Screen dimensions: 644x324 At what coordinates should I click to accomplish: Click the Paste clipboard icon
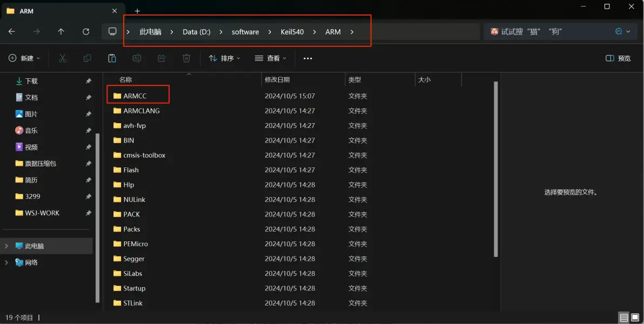(x=112, y=58)
